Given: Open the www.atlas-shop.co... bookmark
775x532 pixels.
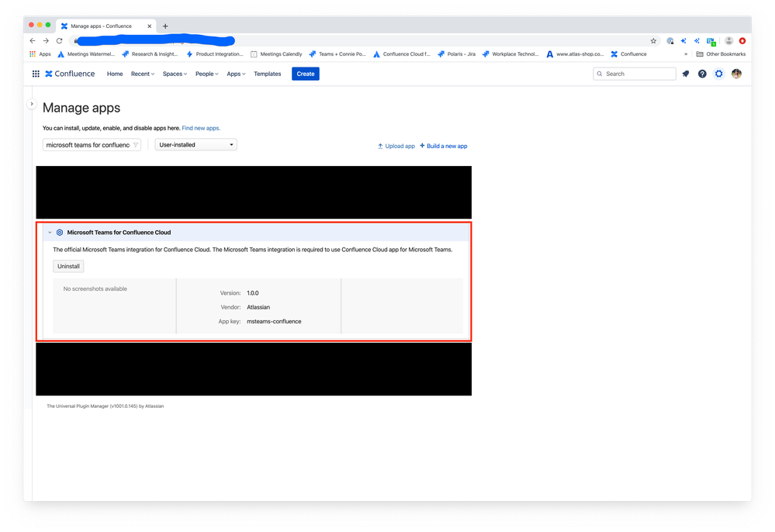Looking at the screenshot, I should (575, 54).
